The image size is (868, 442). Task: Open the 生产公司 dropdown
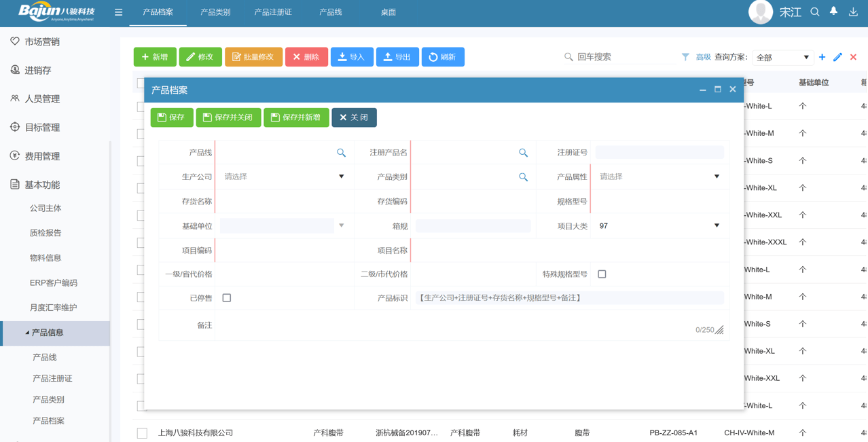(284, 177)
